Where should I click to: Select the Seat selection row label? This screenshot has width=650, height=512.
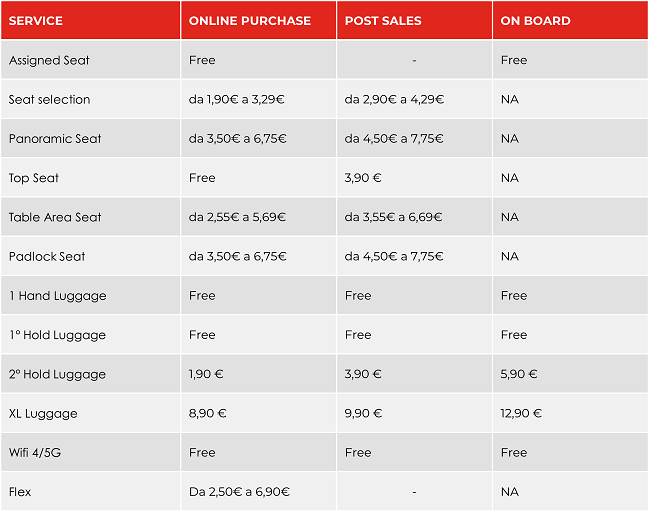[x=49, y=99]
